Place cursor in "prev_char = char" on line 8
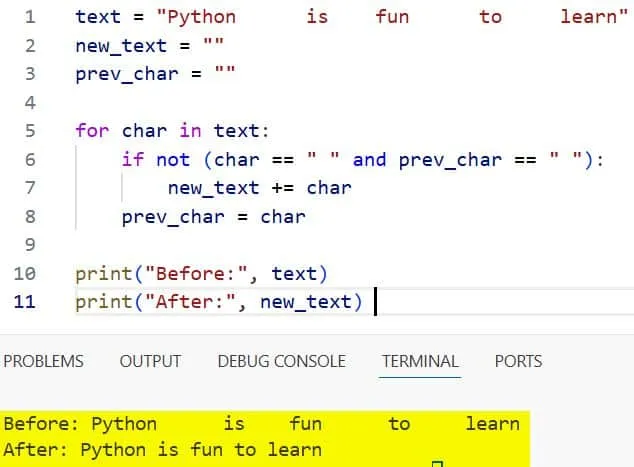The width and height of the screenshot is (634, 467). [x=213, y=216]
